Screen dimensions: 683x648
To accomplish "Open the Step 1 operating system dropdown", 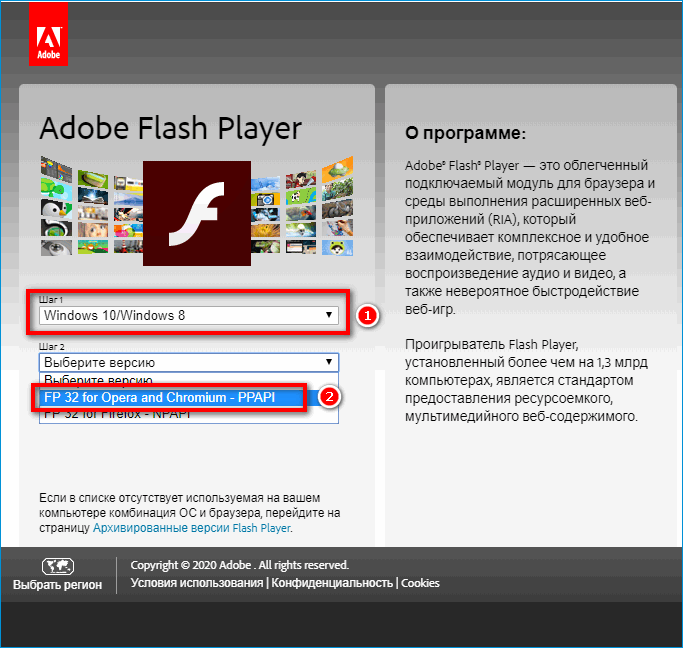I will 189,315.
